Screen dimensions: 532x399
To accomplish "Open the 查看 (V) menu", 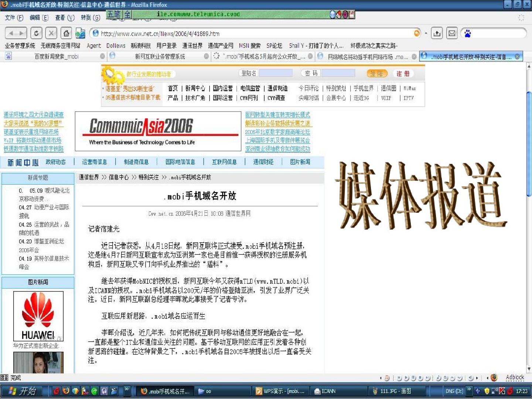I will (65, 17).
